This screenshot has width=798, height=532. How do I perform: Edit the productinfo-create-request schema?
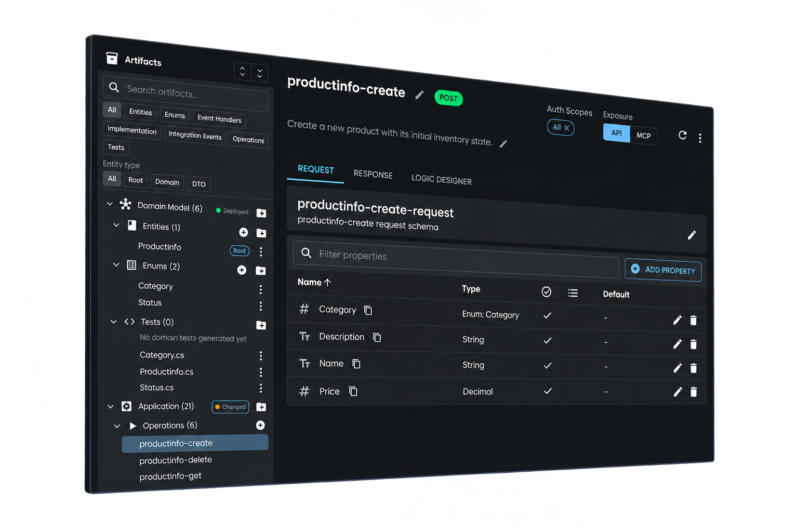point(691,235)
